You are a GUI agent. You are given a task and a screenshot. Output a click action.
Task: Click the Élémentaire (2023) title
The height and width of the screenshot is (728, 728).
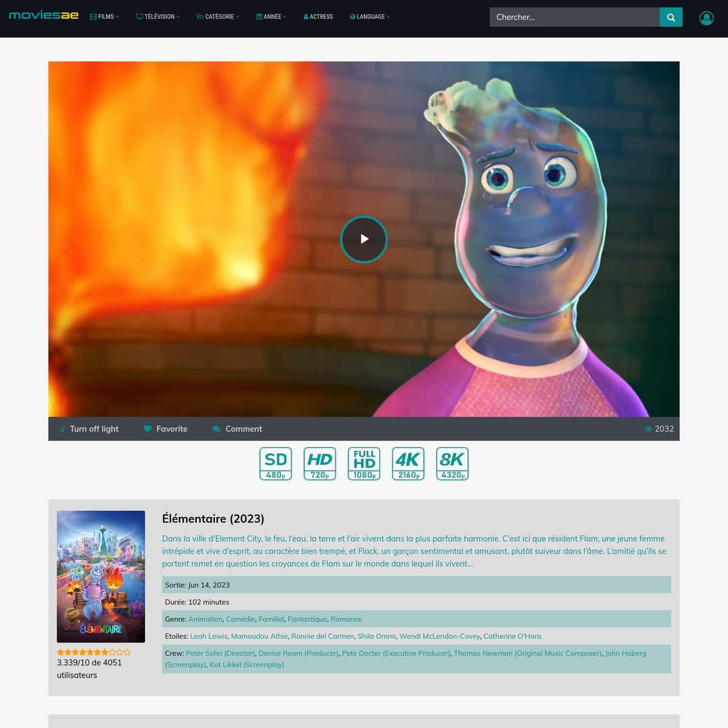pos(213,519)
